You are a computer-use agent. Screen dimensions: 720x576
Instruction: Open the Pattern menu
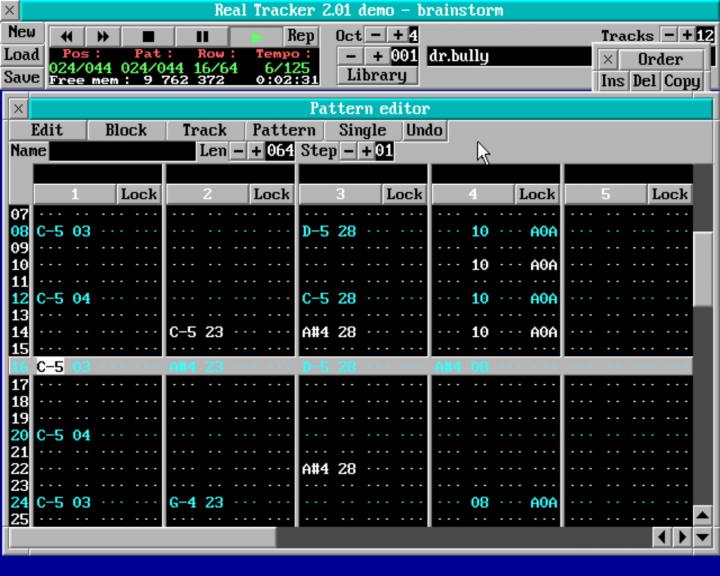[x=284, y=130]
